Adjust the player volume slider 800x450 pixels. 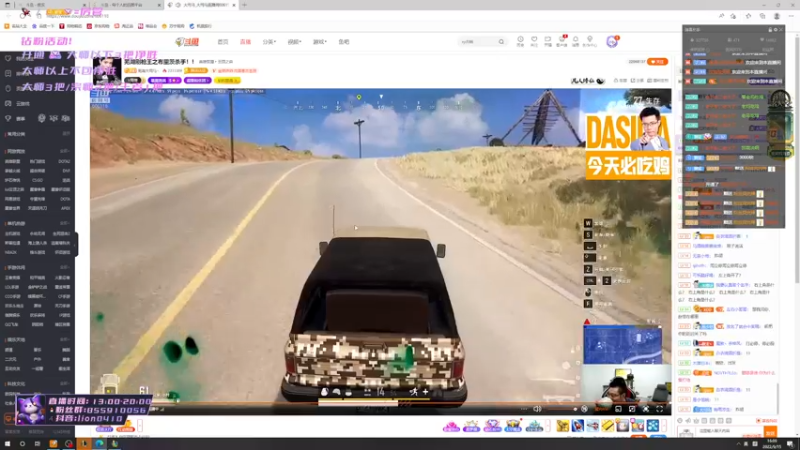(560, 409)
